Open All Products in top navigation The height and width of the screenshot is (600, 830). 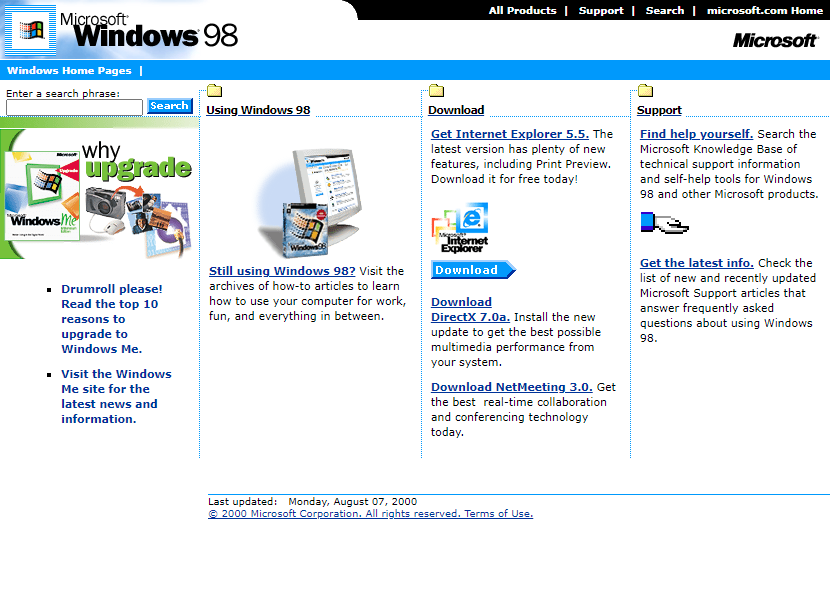click(522, 11)
